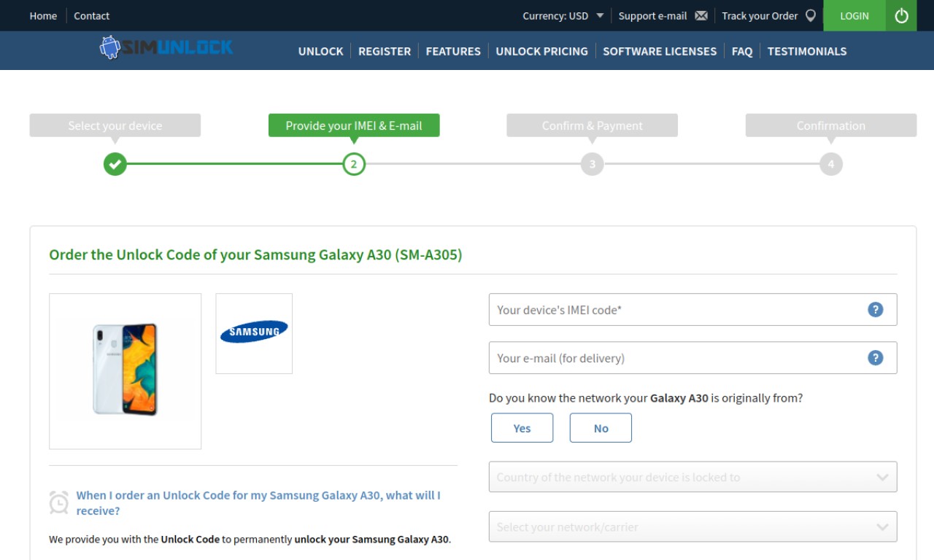Click the Home link in top bar
The image size is (934, 560).
pos(43,15)
